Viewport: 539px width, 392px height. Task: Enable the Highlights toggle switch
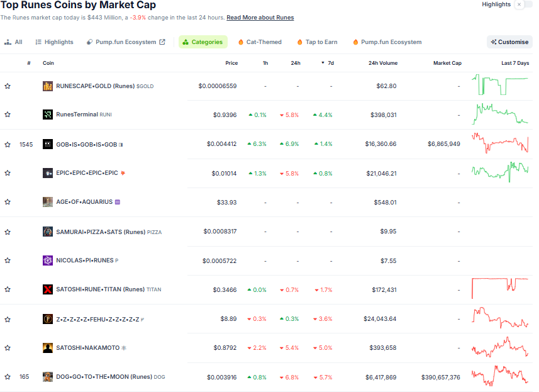click(522, 4)
